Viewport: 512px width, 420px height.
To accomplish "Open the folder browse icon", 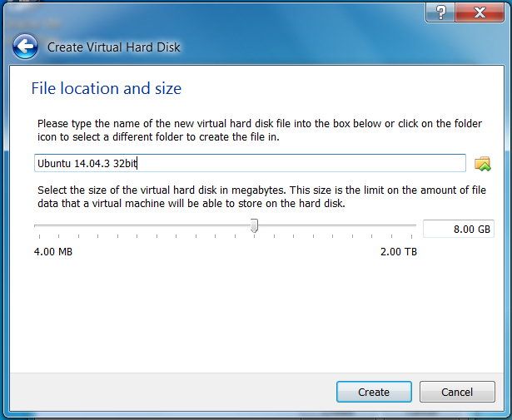I will click(483, 164).
